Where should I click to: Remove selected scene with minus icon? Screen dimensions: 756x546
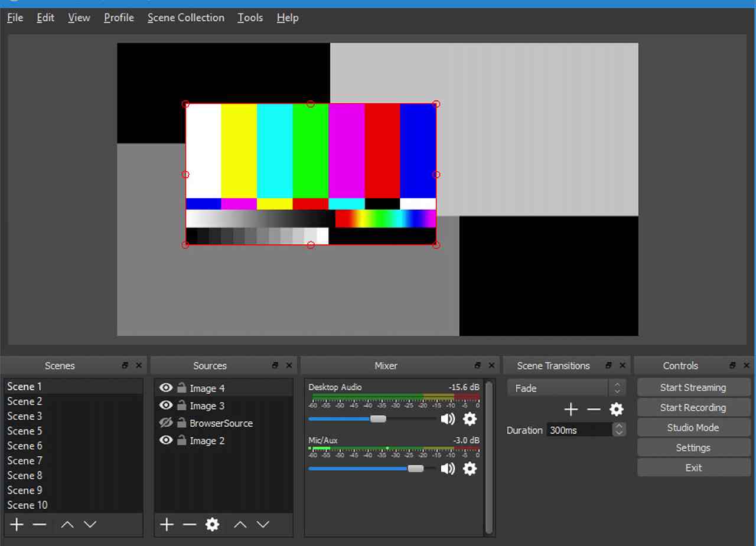tap(40, 525)
